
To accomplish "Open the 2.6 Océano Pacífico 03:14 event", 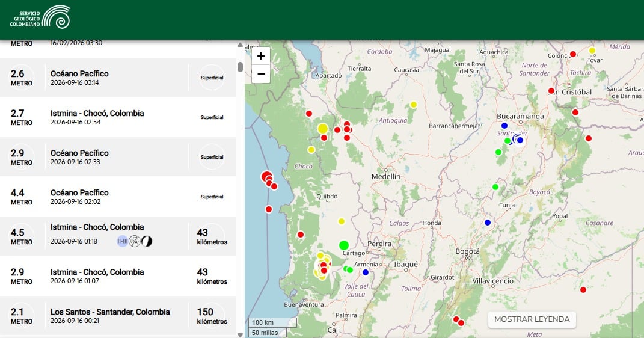I will [118, 77].
